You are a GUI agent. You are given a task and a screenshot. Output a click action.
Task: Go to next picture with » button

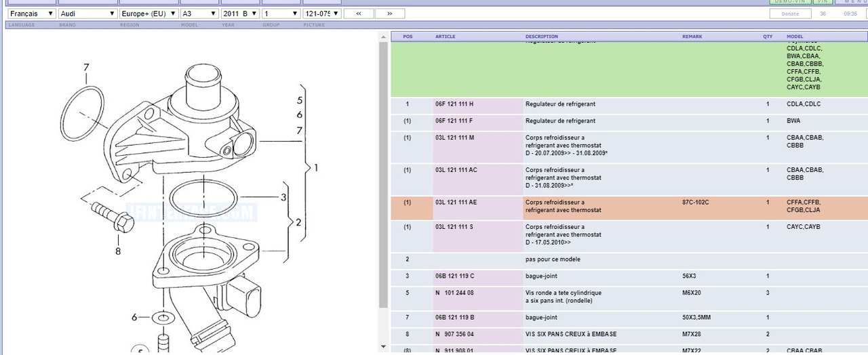coord(389,14)
